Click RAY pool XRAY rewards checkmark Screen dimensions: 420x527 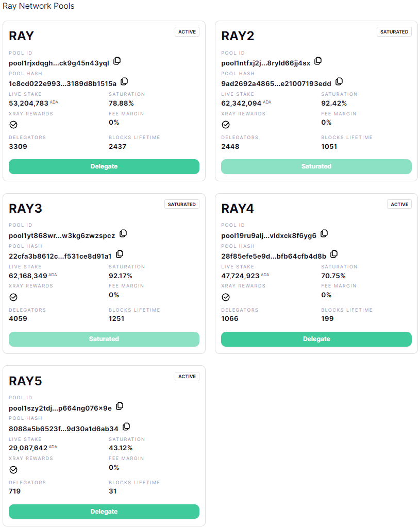[x=14, y=125]
